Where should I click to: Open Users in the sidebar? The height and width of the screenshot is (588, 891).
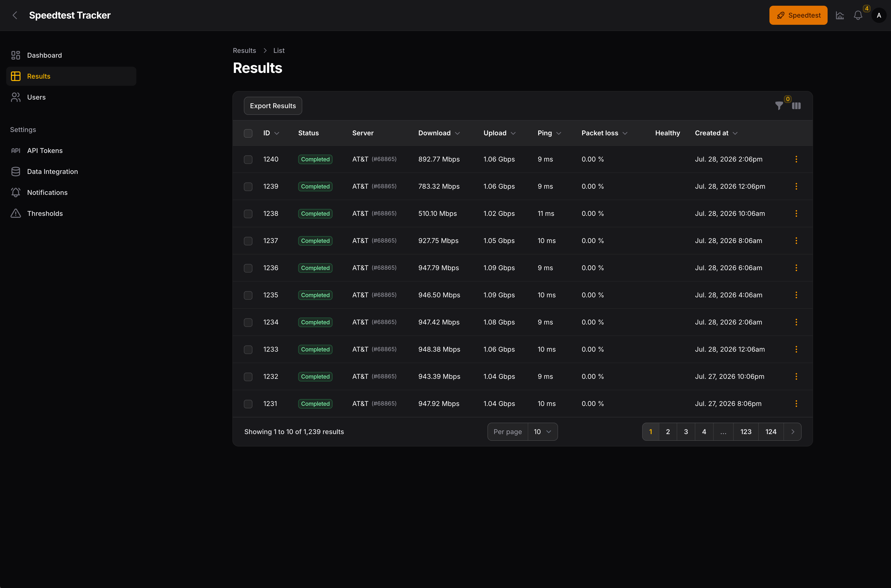(x=71, y=97)
